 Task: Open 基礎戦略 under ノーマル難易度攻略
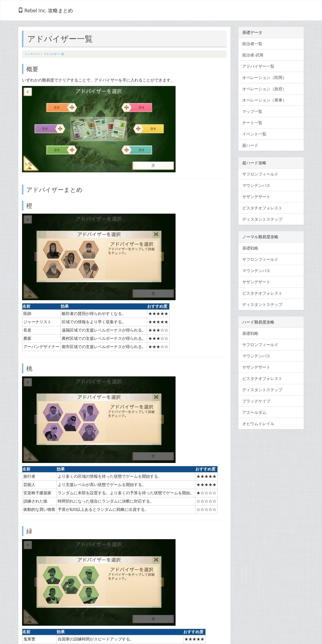point(271,248)
